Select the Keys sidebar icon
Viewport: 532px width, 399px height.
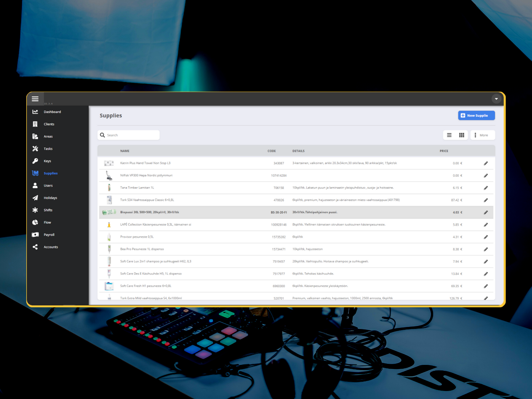[35, 161]
